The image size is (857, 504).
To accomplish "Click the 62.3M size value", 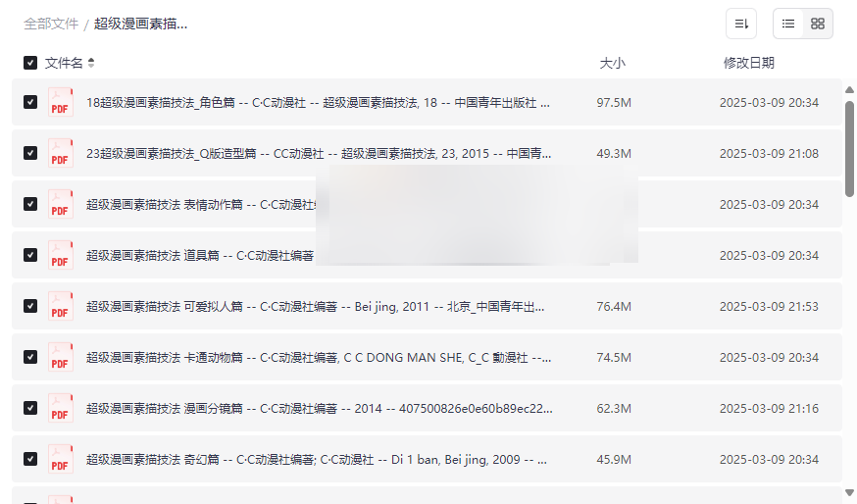I will click(614, 408).
